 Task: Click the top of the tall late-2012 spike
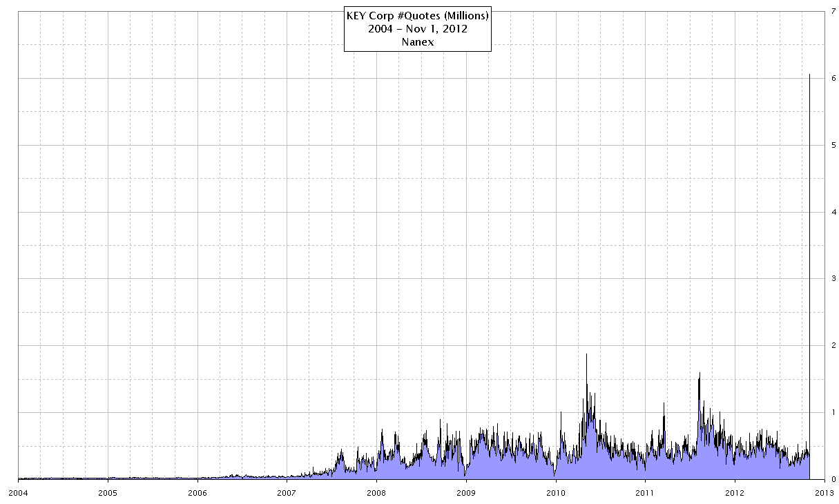[x=809, y=75]
